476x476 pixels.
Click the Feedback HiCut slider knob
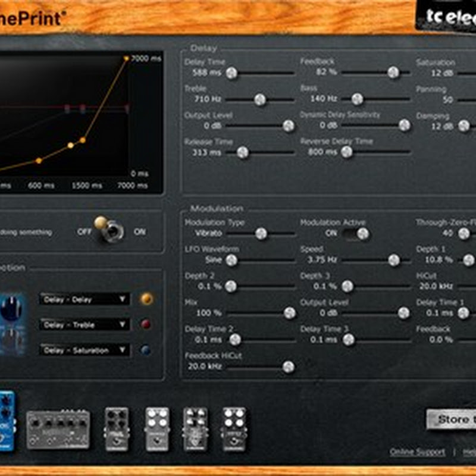point(289,367)
